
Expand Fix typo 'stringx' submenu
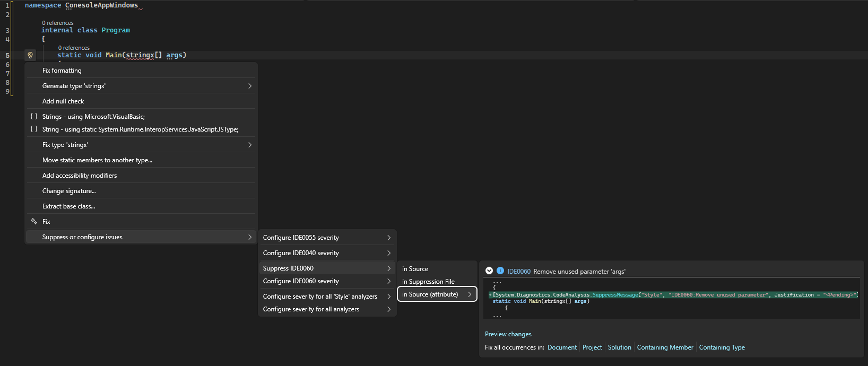249,145
